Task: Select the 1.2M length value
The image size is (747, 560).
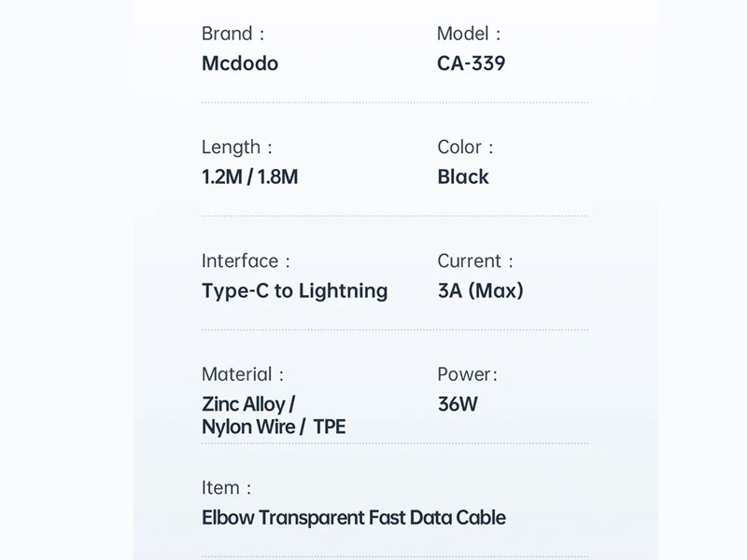Action: (x=221, y=176)
